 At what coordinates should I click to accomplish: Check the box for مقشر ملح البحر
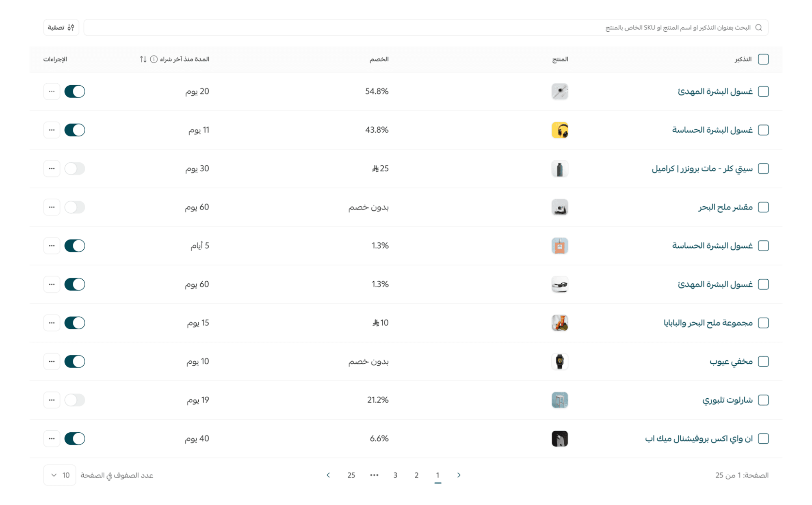click(763, 207)
